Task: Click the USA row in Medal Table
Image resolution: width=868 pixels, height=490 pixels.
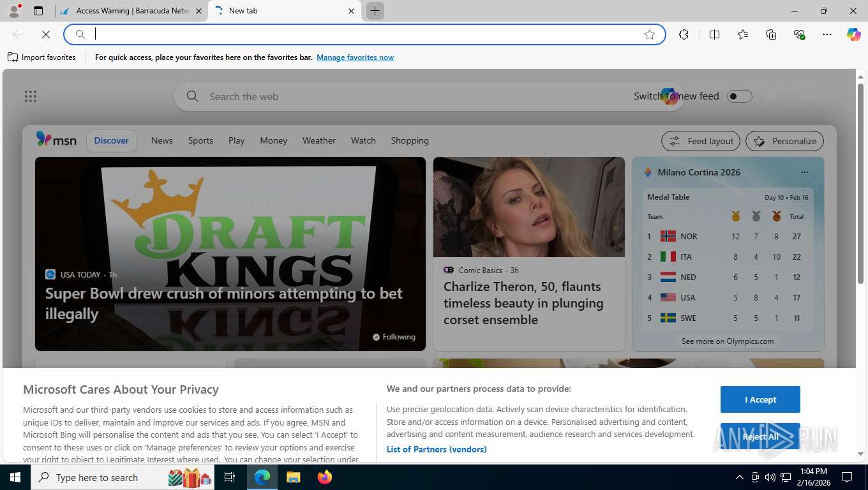Action: tap(728, 297)
